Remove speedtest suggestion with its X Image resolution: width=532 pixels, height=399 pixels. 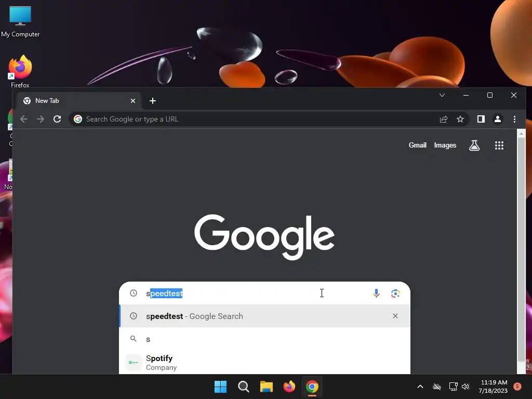pyautogui.click(x=395, y=316)
